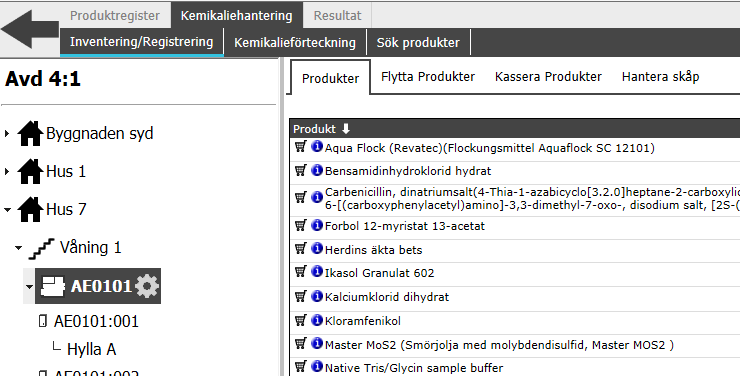Open AE0101 settings gear
This screenshot has height=376, width=740.
pos(147,286)
